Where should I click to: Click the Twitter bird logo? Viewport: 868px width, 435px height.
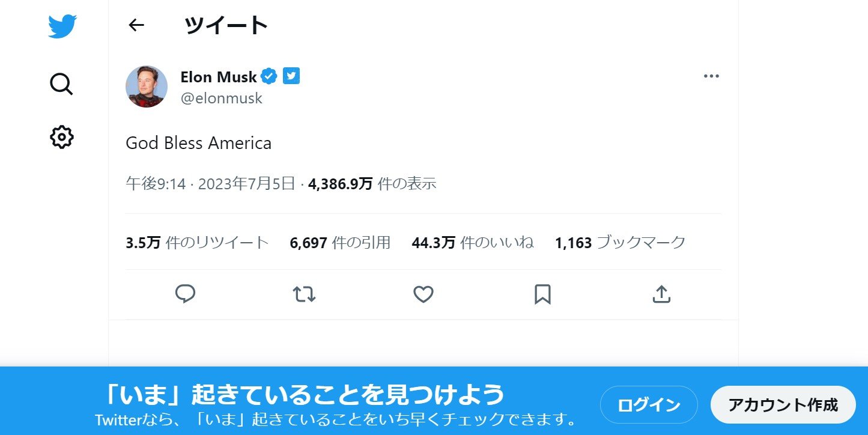click(x=62, y=26)
